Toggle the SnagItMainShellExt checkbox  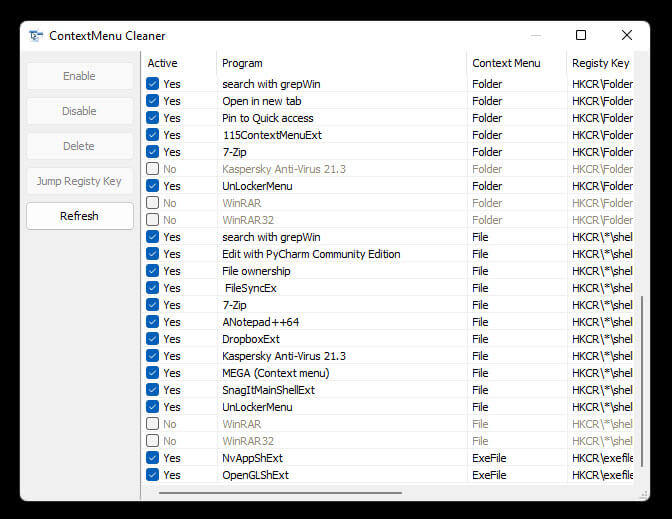tap(153, 390)
